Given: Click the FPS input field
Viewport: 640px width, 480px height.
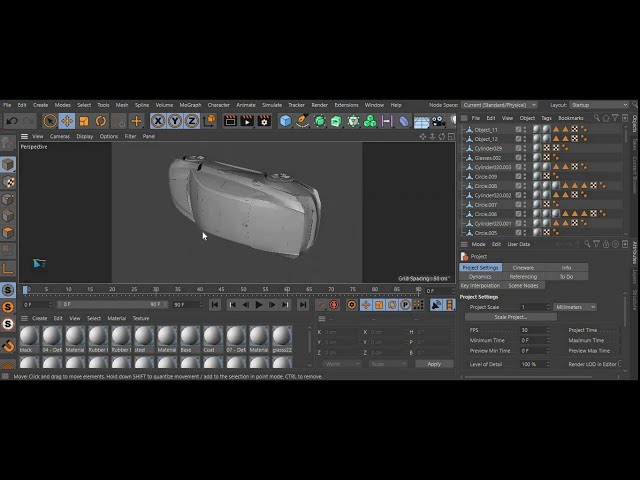Looking at the screenshot, I should [535, 330].
